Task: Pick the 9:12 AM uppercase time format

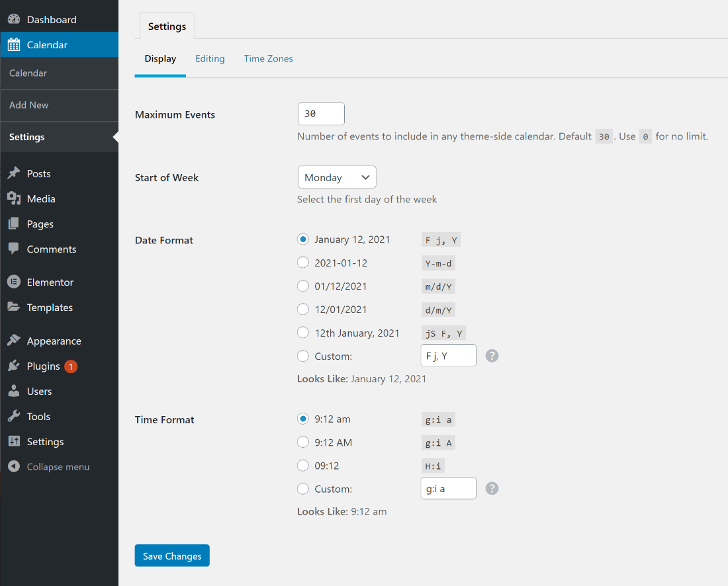Action: point(303,442)
